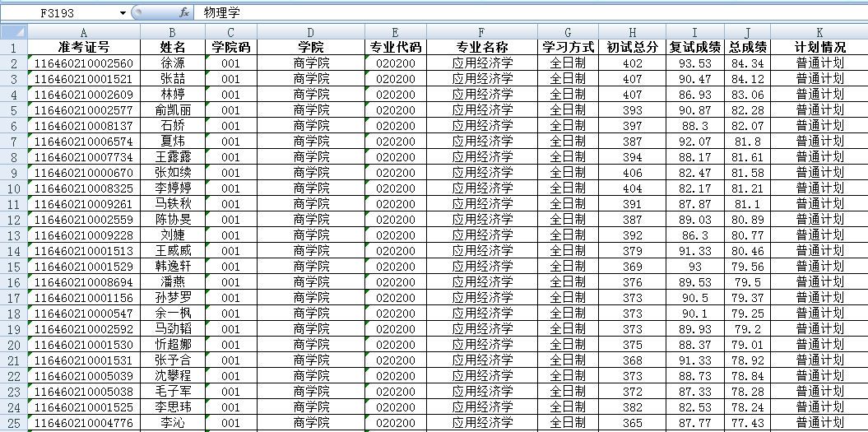Select column A header

pyautogui.click(x=84, y=31)
